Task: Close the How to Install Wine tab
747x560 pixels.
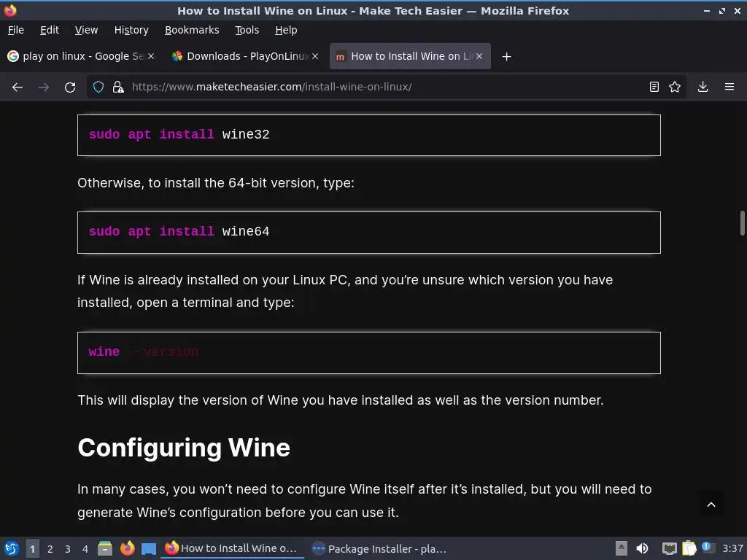Action: (479, 56)
